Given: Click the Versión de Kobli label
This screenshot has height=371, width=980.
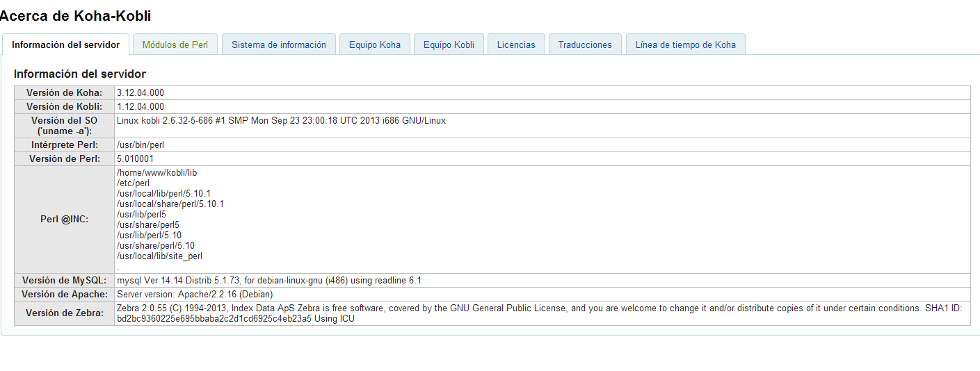Looking at the screenshot, I should click(64, 106).
